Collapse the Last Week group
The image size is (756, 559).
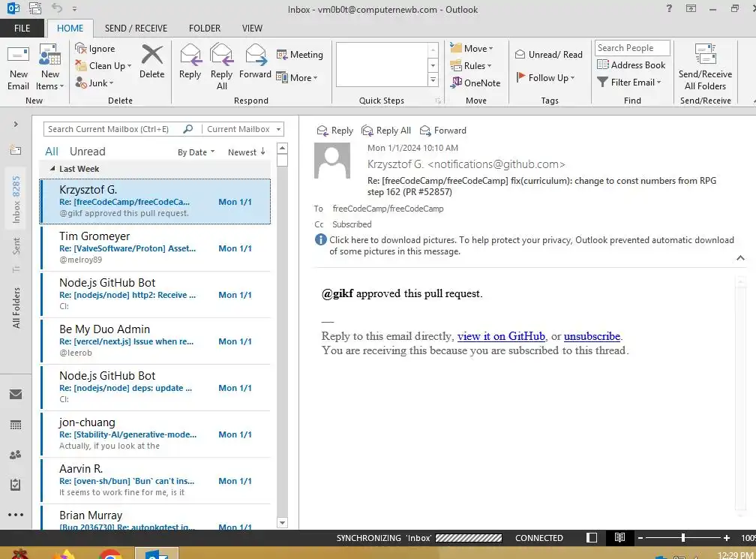point(52,169)
